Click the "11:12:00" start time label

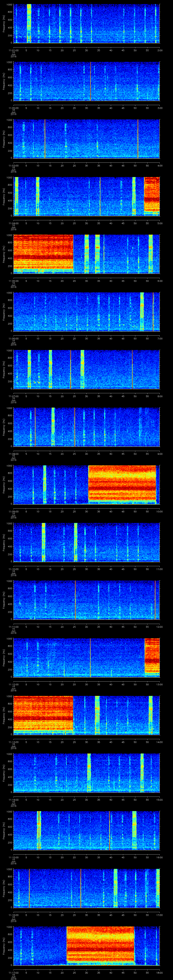click(13, 684)
